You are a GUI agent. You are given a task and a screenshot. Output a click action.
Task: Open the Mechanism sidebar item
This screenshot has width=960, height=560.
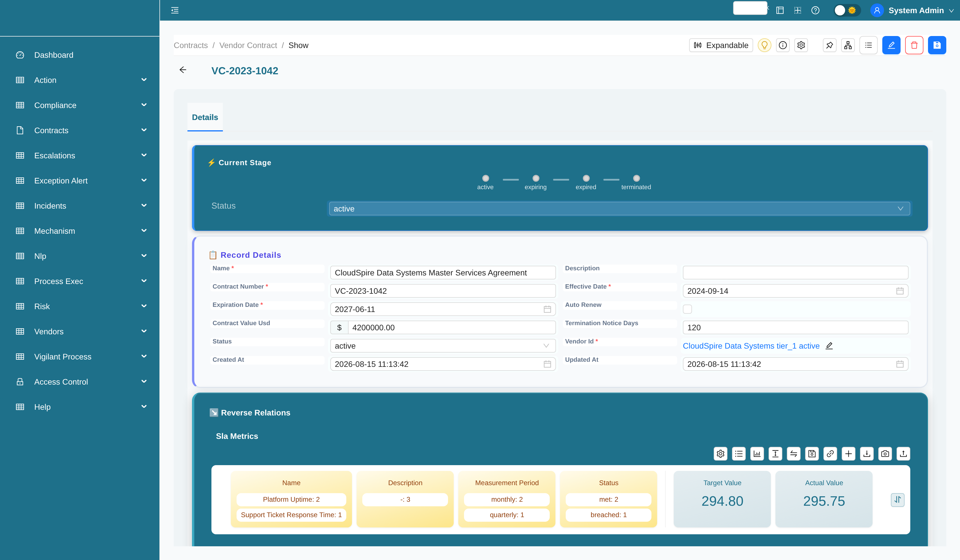(x=80, y=231)
